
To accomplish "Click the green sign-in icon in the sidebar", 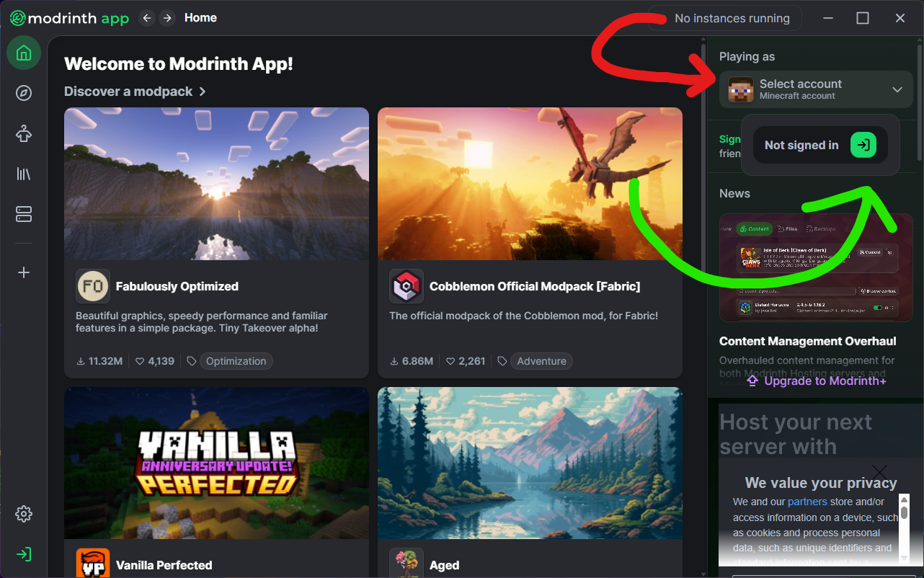I will pyautogui.click(x=24, y=554).
